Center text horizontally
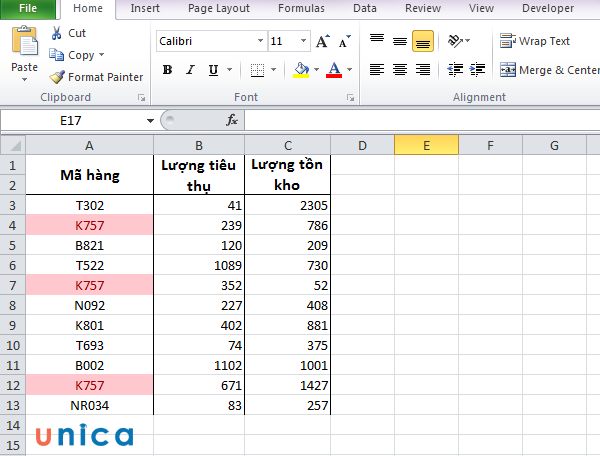600x456 pixels. tap(400, 70)
